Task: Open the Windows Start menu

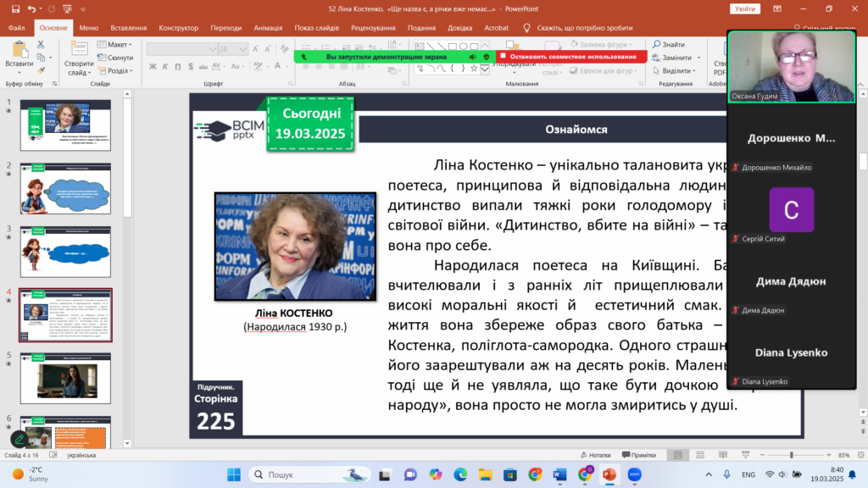Action: (x=234, y=474)
